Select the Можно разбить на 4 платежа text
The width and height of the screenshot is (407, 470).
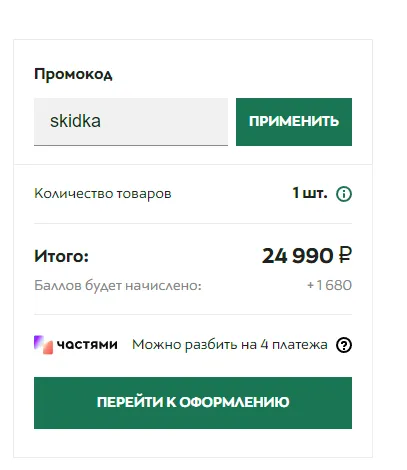[230, 345]
